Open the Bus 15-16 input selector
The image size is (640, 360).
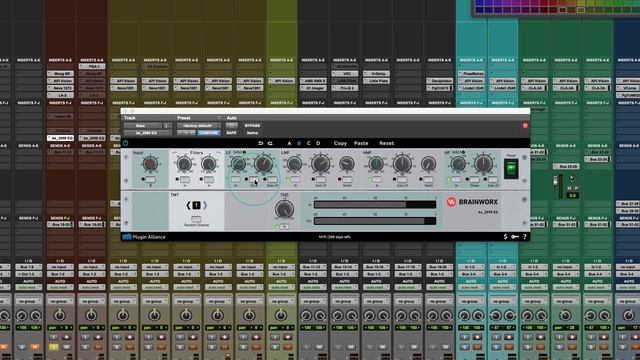[x=376, y=267]
